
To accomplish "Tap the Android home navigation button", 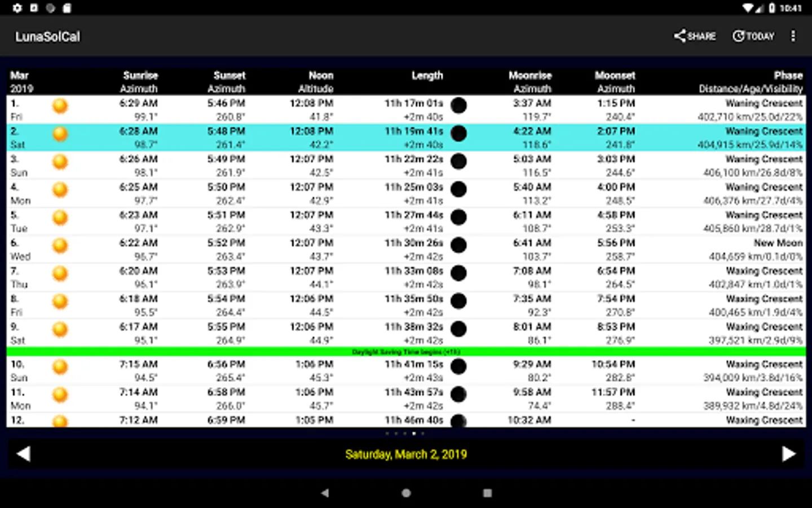I will click(406, 493).
